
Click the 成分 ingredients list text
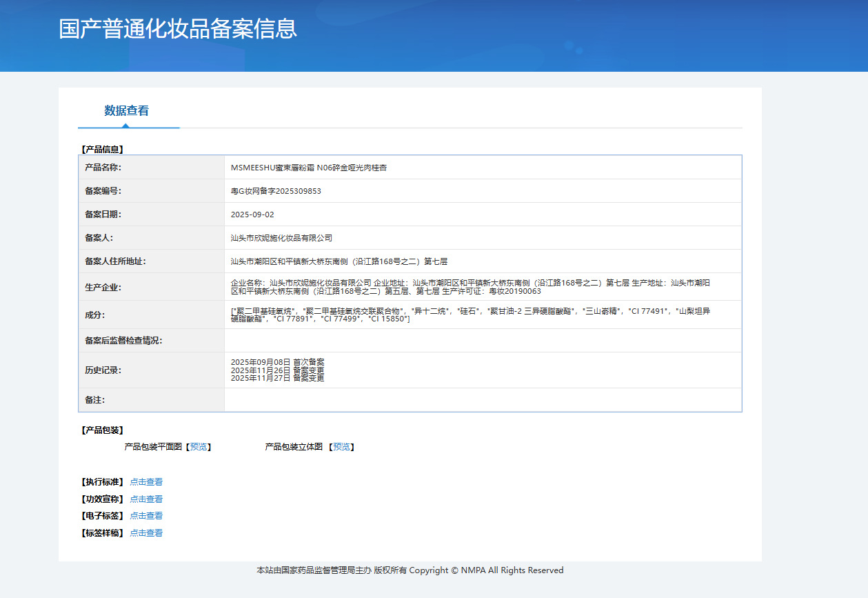click(470, 315)
